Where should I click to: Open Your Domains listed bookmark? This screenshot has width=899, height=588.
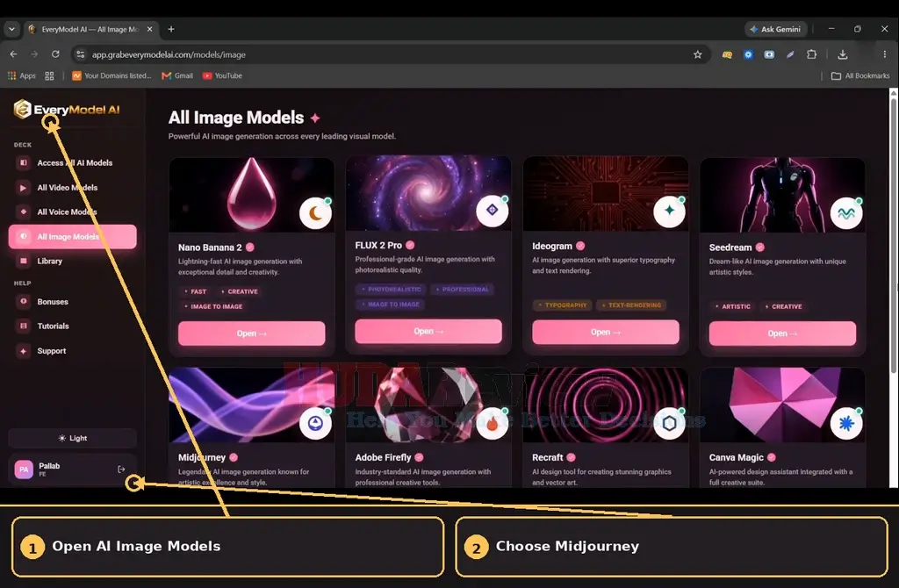click(x=111, y=75)
